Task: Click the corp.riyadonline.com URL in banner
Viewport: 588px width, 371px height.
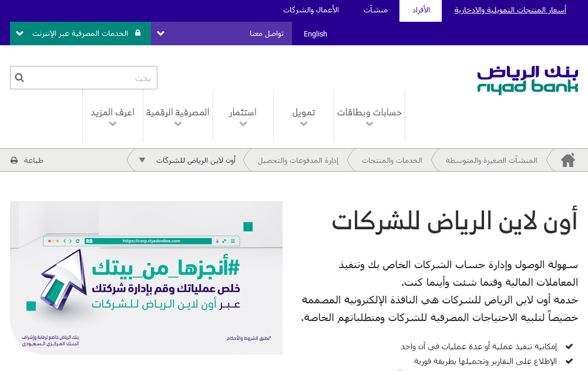Action: tap(152, 241)
